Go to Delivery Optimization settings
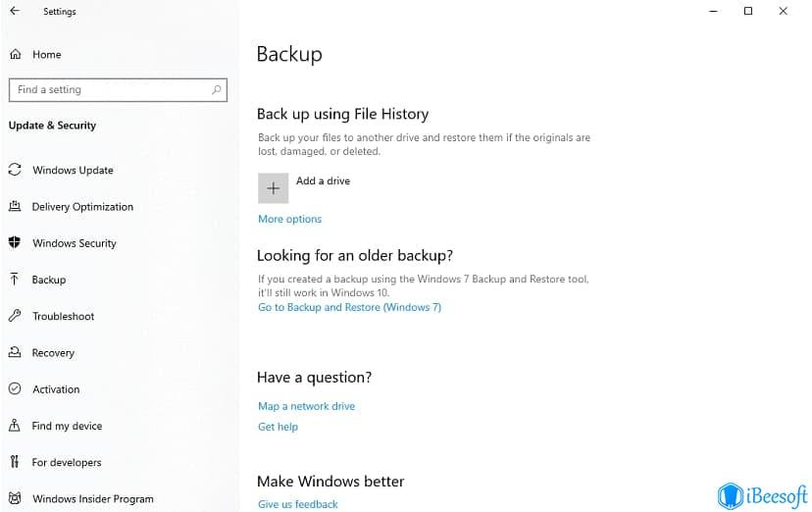This screenshot has width=812, height=512. tap(82, 207)
